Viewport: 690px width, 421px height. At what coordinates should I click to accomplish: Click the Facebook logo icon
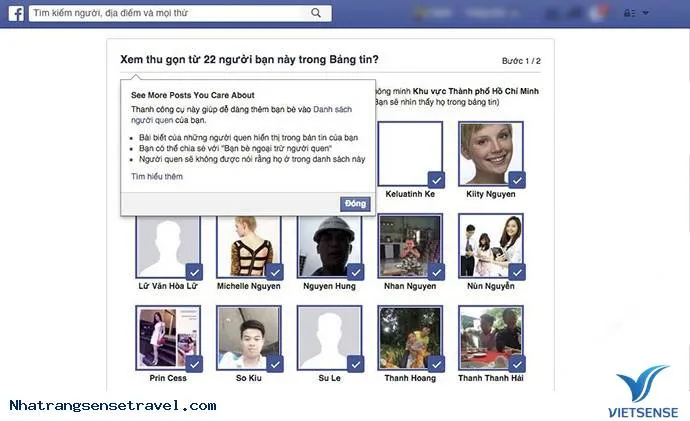coord(16,13)
